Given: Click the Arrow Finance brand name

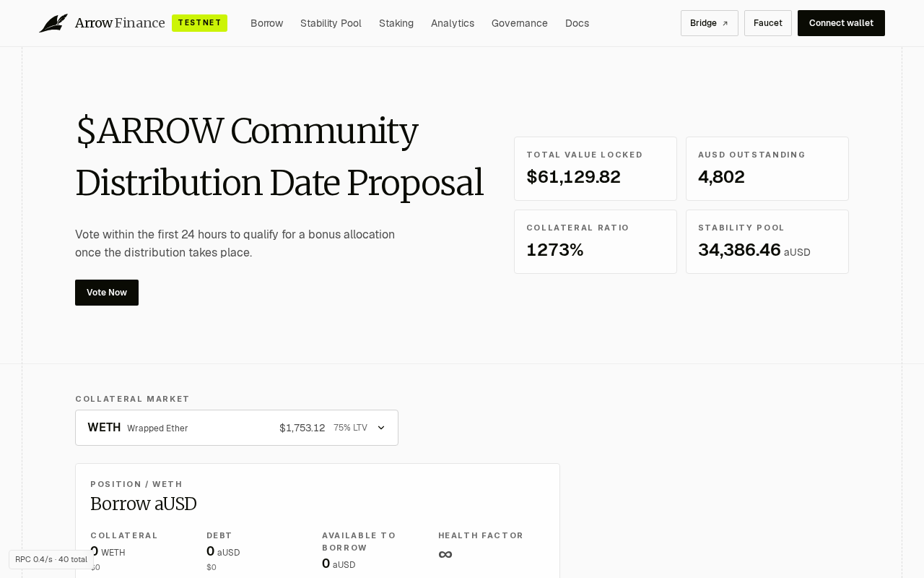Looking at the screenshot, I should click(120, 23).
